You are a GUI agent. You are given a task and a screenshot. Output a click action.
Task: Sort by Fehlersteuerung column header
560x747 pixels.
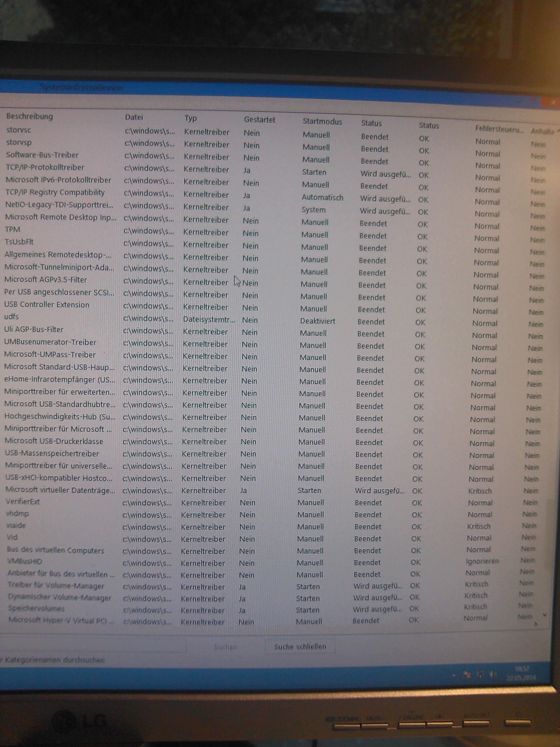tap(499, 129)
